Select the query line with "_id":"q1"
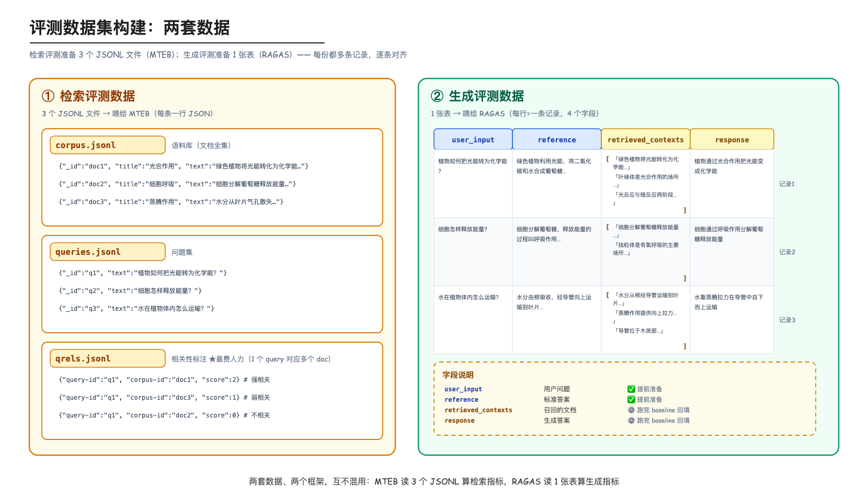This screenshot has width=868, height=497. click(x=143, y=273)
